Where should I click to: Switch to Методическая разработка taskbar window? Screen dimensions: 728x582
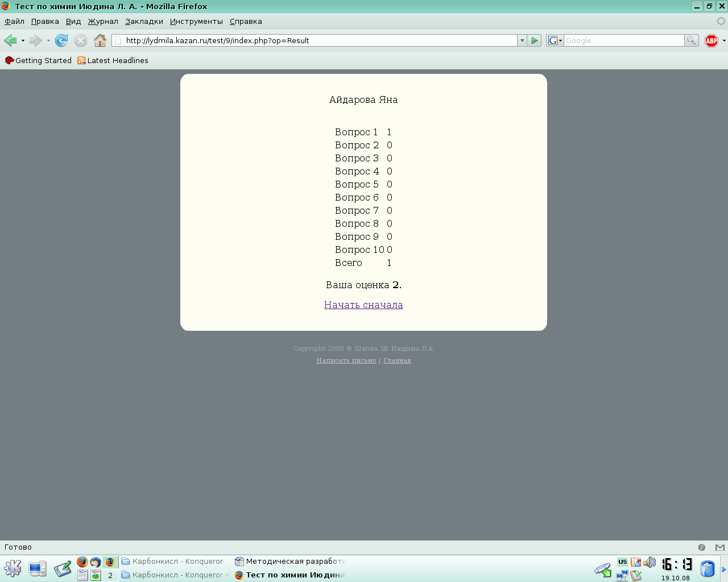coord(290,562)
